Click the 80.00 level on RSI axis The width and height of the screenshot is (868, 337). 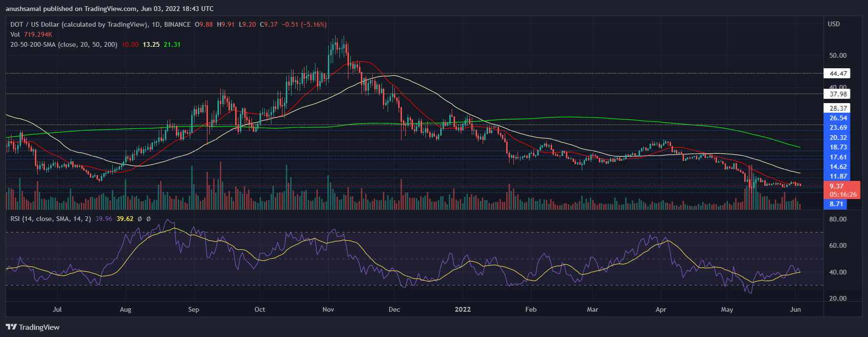tap(837, 219)
